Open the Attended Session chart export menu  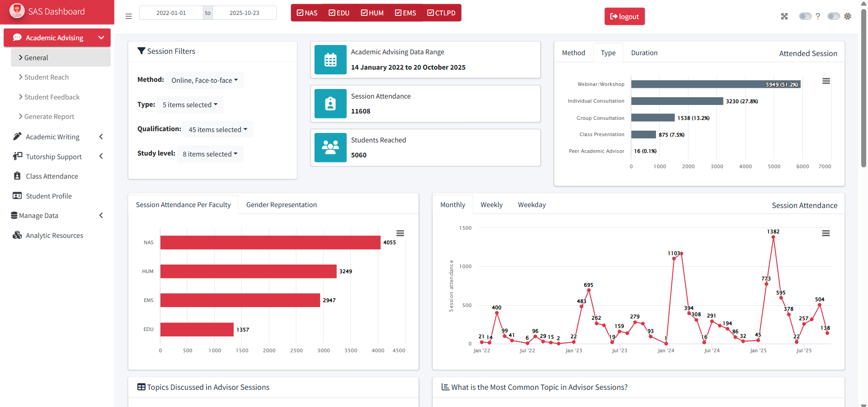click(826, 81)
